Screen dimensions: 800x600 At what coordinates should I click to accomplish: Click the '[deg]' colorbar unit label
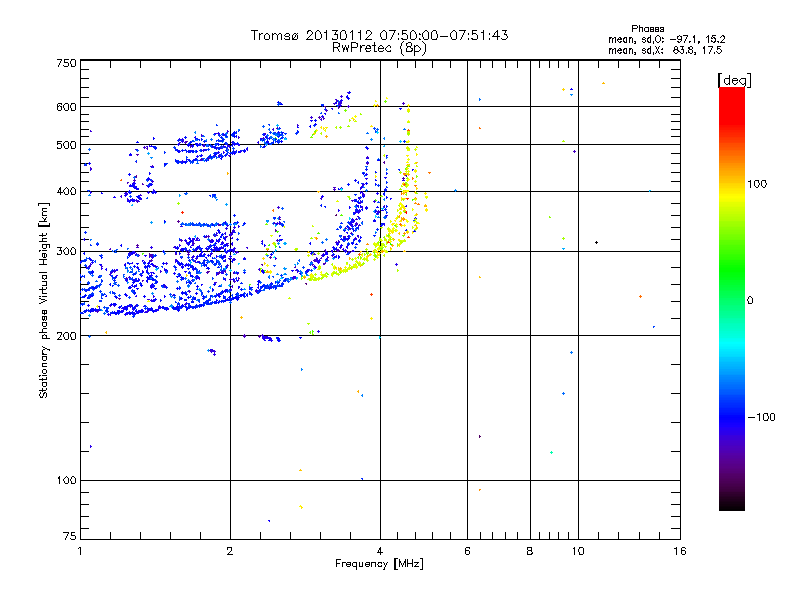coord(734,81)
